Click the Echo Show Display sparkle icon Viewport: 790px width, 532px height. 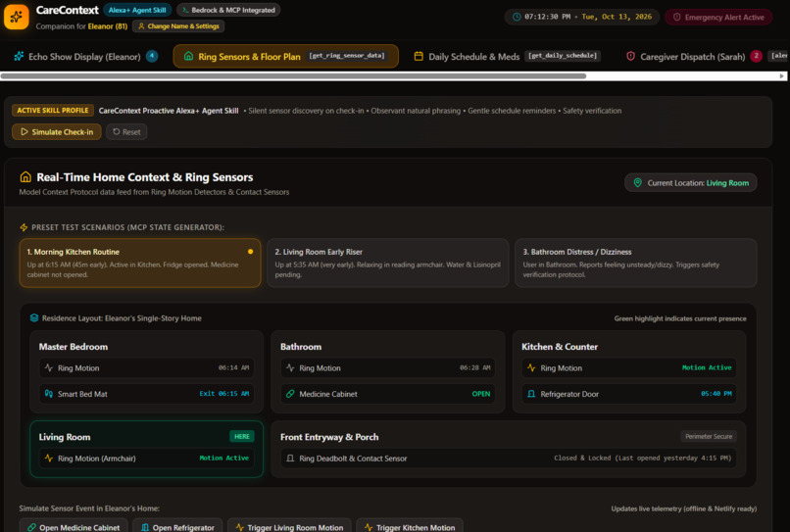click(19, 57)
